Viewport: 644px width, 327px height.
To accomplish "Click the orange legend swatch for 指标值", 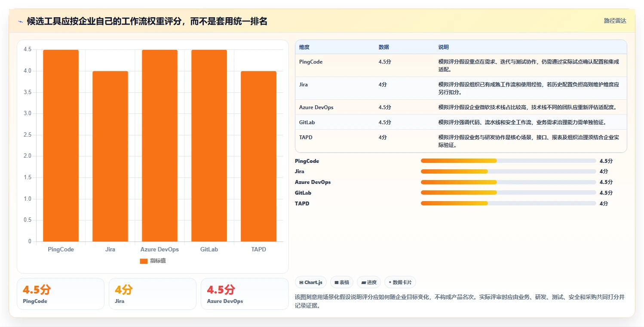I will tap(144, 261).
